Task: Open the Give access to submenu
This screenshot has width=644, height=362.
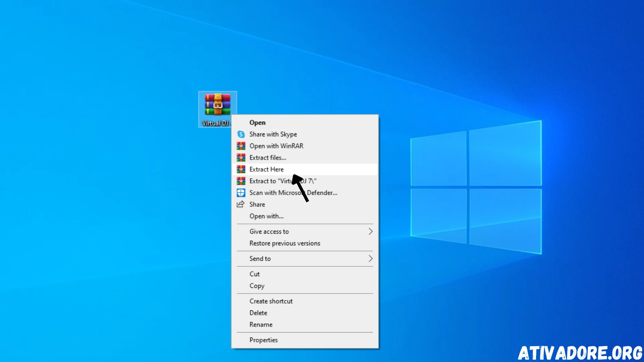Action: (x=305, y=232)
